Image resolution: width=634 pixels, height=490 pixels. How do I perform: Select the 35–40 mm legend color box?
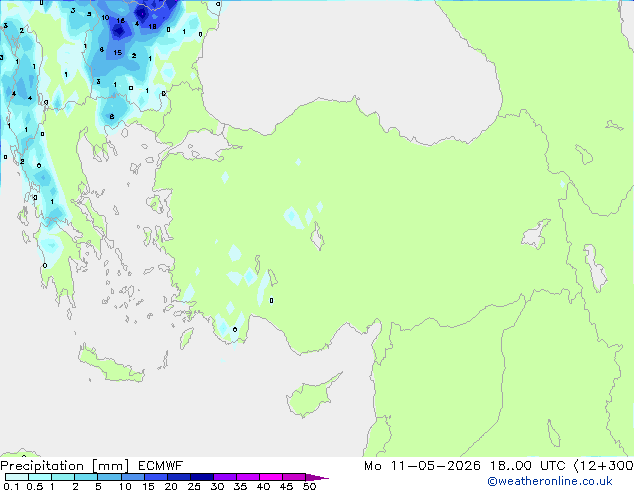click(x=248, y=477)
